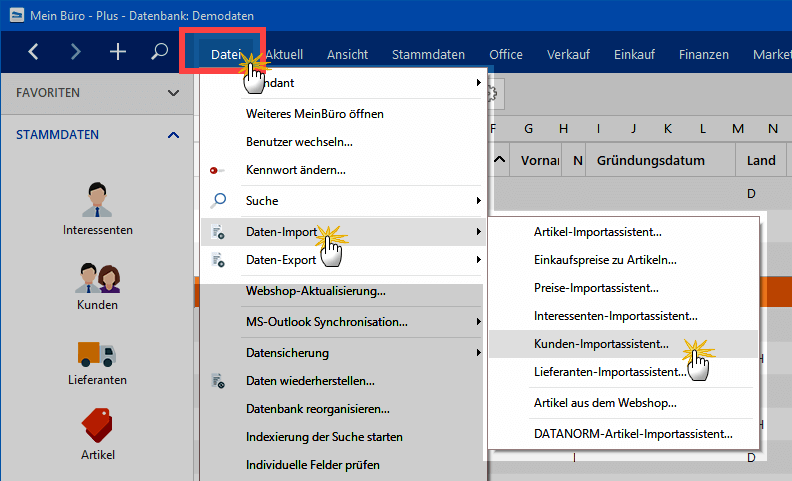The width and height of the screenshot is (792, 481).
Task: Launch DATANORM-Artikel-Importassistent
Action: click(623, 434)
